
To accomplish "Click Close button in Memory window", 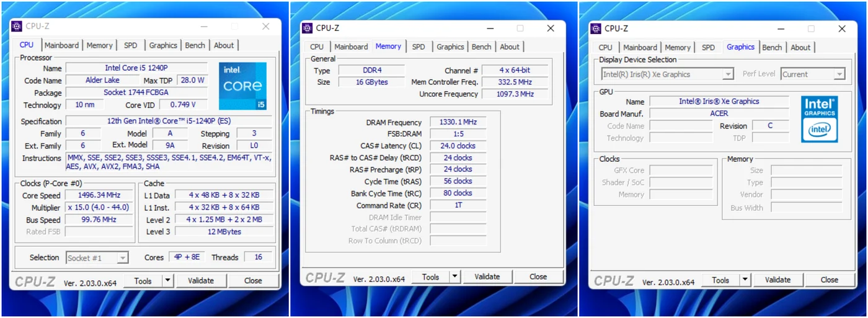I will (538, 277).
